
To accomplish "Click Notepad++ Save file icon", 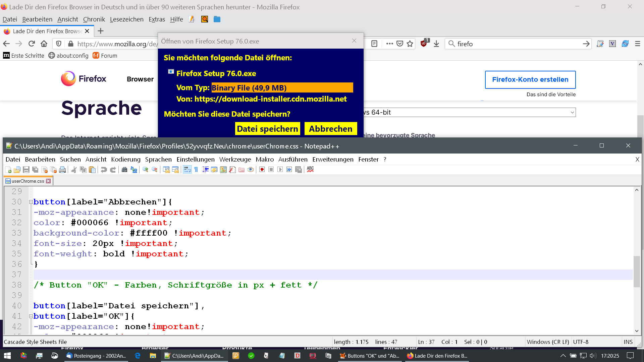I will pos(26,170).
